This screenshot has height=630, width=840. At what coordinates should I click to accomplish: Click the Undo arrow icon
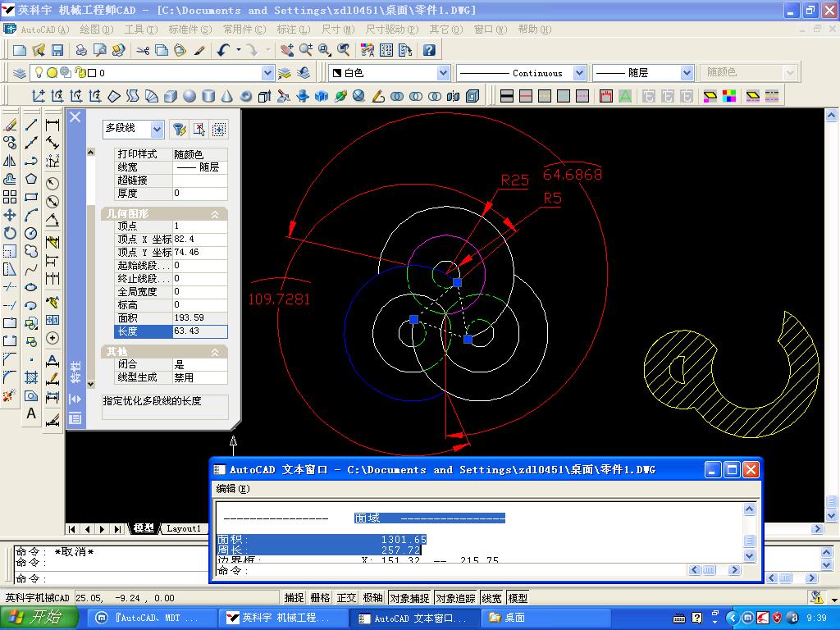coord(224,50)
